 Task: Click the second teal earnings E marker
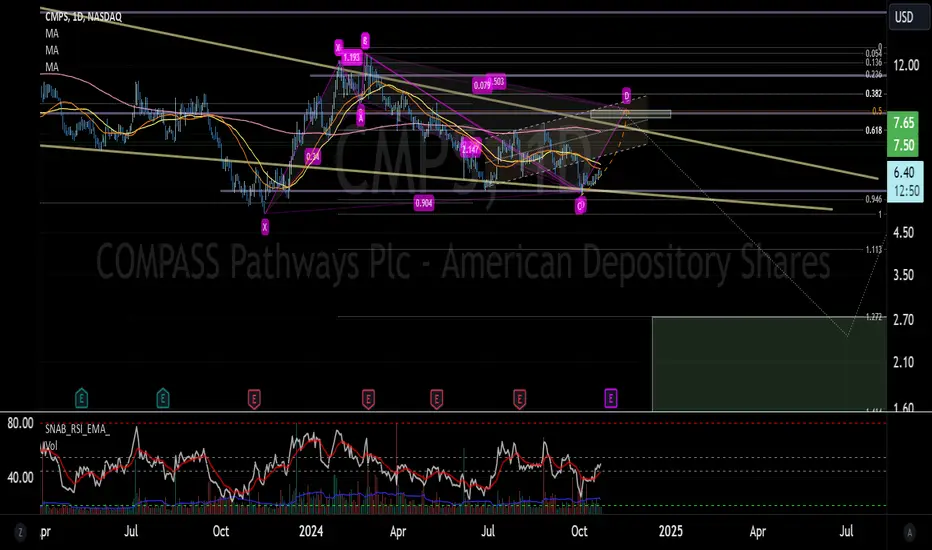tap(162, 398)
